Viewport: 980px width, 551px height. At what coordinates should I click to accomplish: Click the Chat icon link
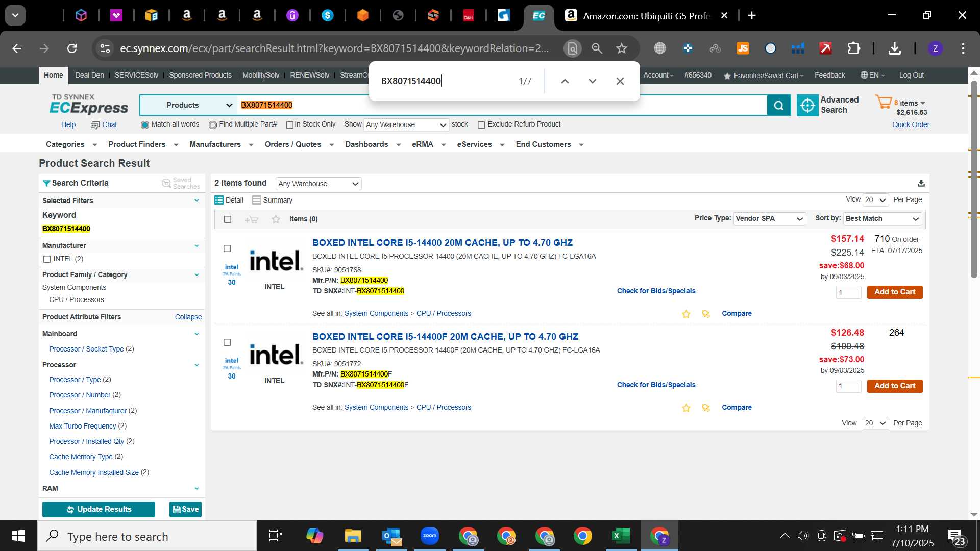[104, 124]
